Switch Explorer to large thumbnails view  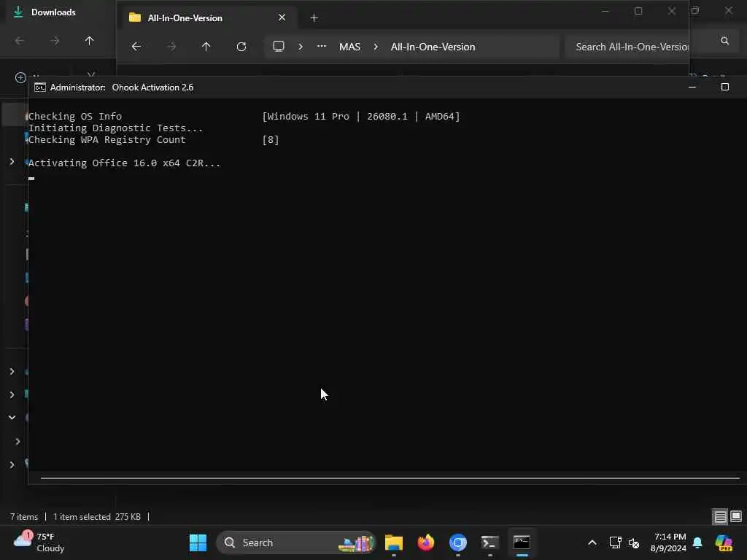coord(736,517)
